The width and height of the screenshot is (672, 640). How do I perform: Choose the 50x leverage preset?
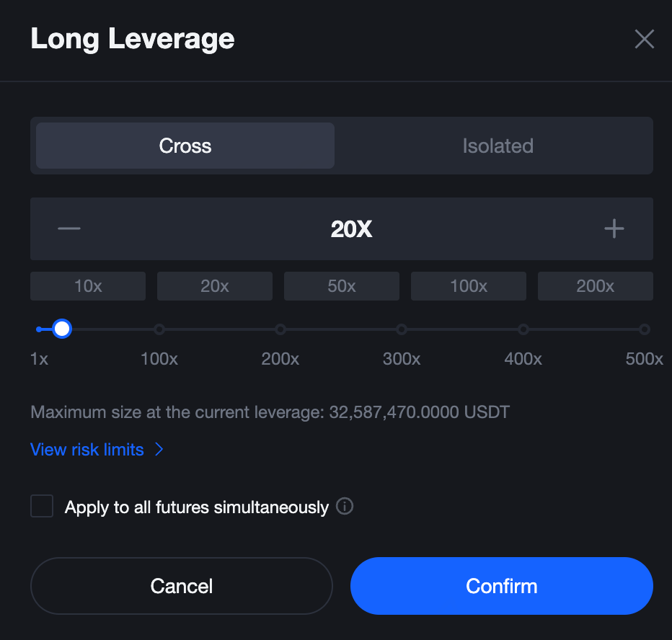pyautogui.click(x=342, y=286)
